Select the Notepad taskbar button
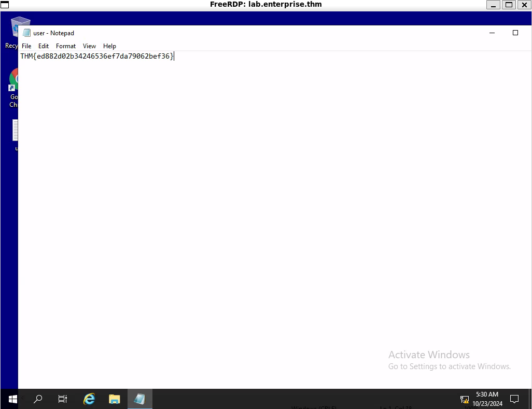532x409 pixels. [x=140, y=399]
